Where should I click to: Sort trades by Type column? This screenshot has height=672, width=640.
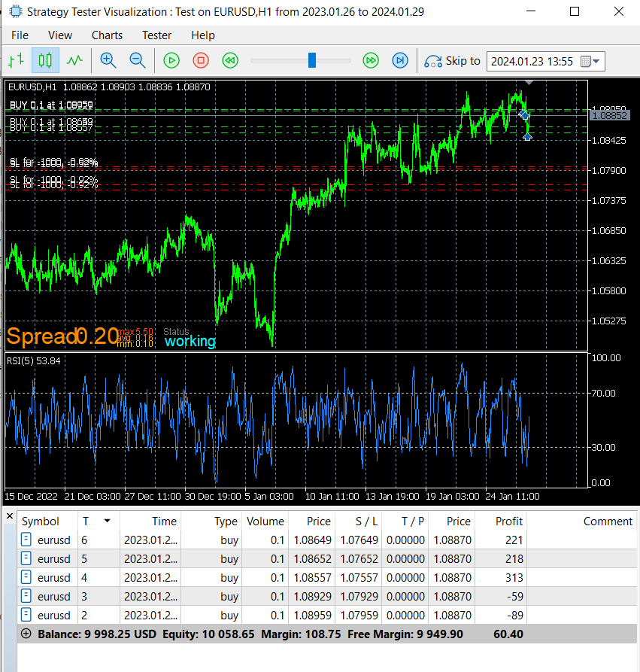click(211, 521)
